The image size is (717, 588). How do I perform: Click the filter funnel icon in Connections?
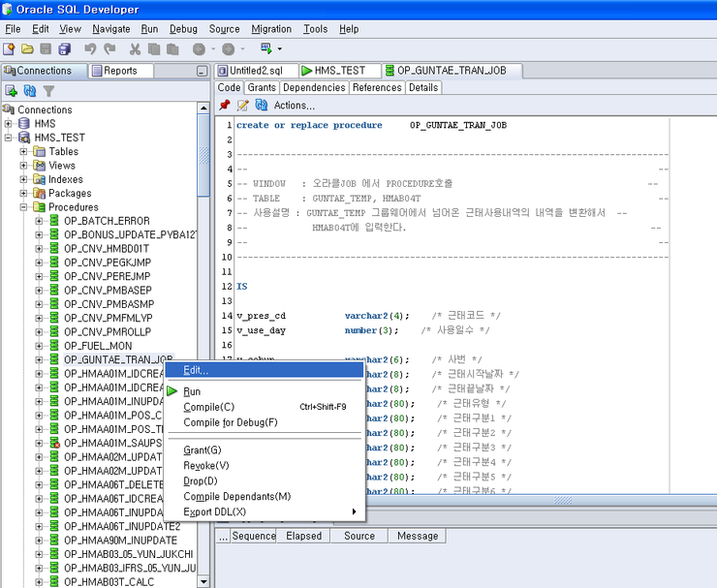(48, 91)
